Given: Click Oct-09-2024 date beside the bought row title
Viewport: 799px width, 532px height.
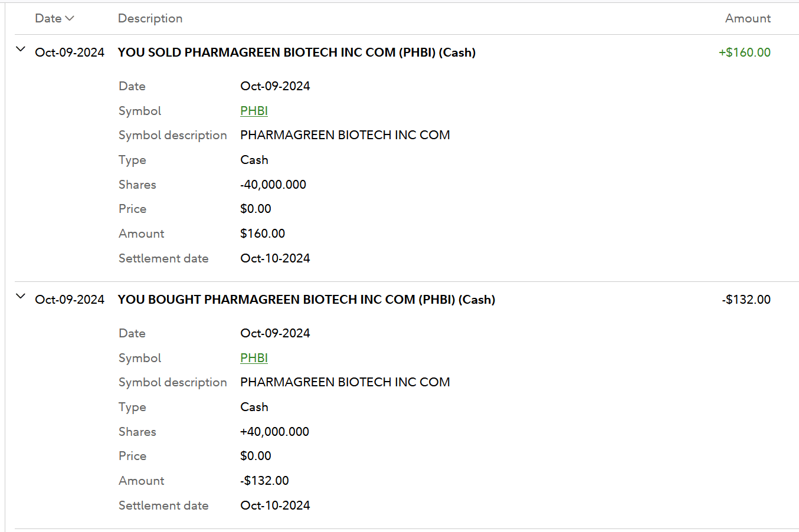Looking at the screenshot, I should pyautogui.click(x=70, y=300).
